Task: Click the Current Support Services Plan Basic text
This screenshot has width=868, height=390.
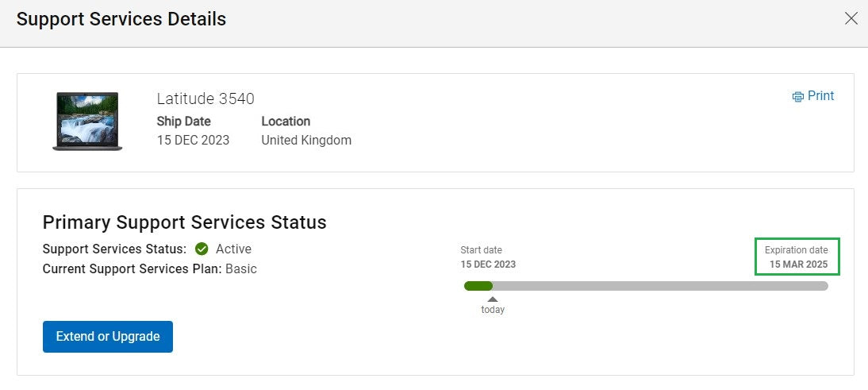Action: [149, 269]
